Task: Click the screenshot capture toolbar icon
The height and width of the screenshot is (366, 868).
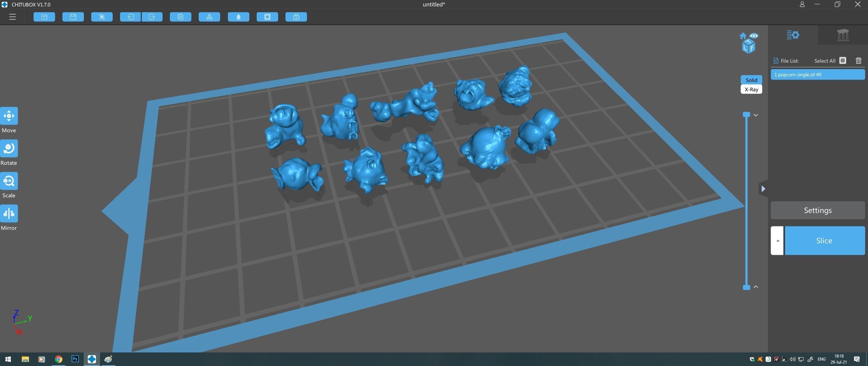Action: 102,17
